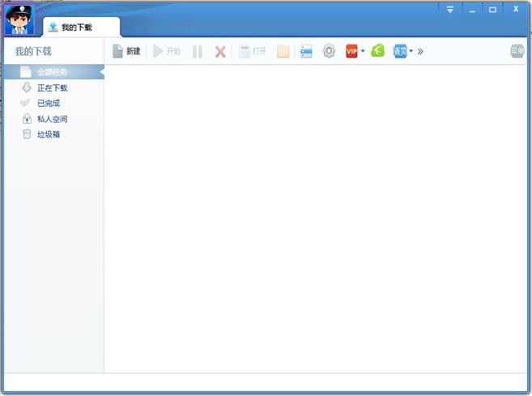Click the pause icon in toolbar

(198, 52)
